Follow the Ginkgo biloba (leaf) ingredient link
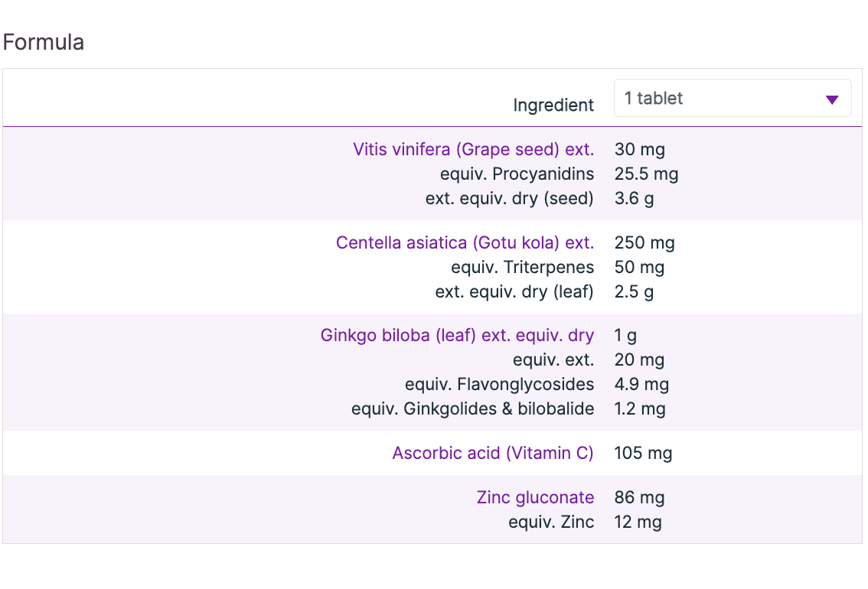 (457, 335)
